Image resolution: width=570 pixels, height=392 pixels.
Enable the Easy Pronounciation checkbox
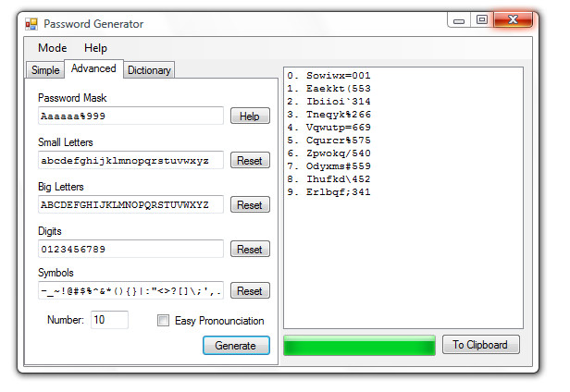pyautogui.click(x=163, y=321)
